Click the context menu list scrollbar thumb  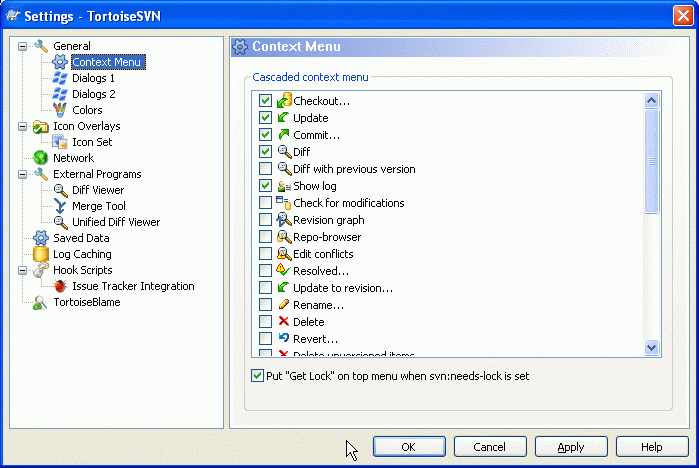pyautogui.click(x=651, y=160)
